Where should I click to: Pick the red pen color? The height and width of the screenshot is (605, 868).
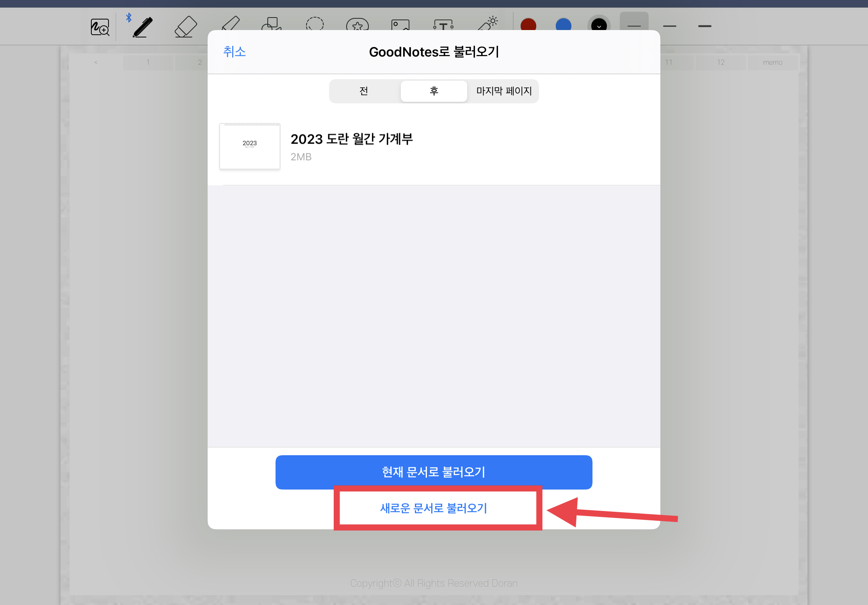click(x=528, y=25)
